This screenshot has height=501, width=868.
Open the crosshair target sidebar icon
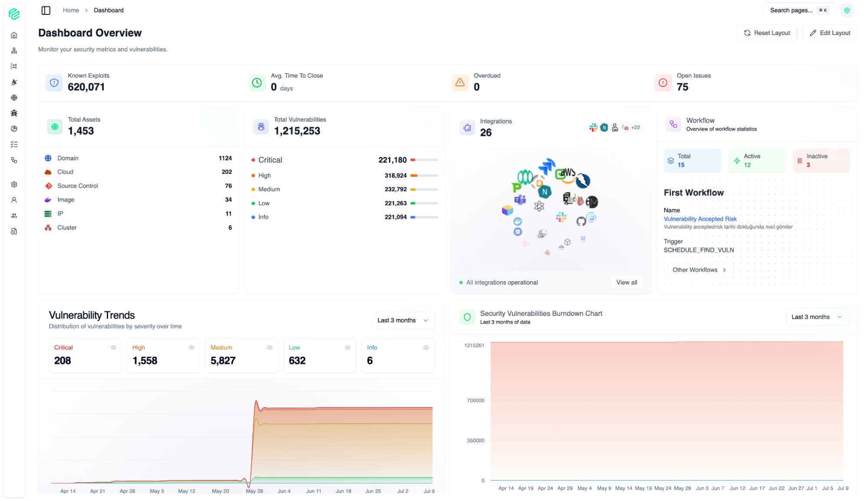(14, 97)
